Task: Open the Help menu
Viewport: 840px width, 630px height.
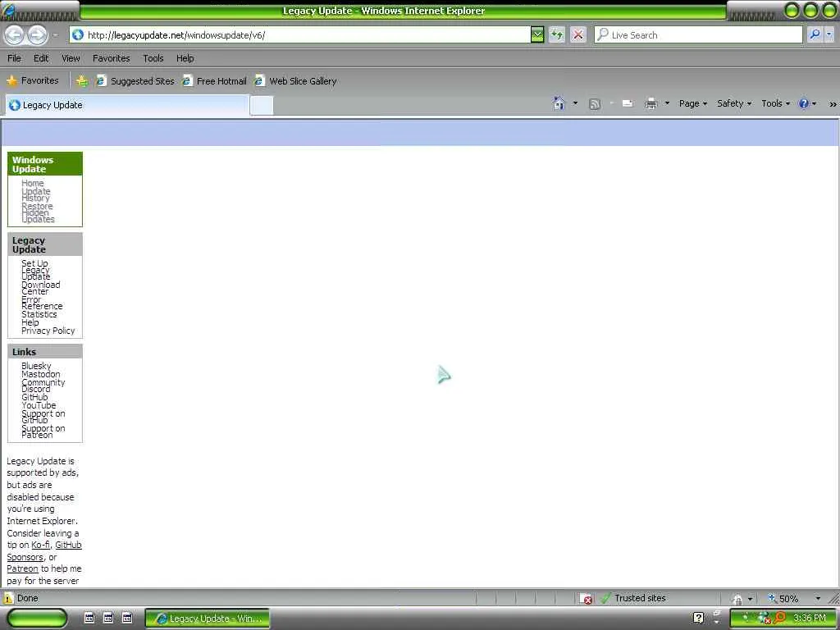Action: point(185,58)
